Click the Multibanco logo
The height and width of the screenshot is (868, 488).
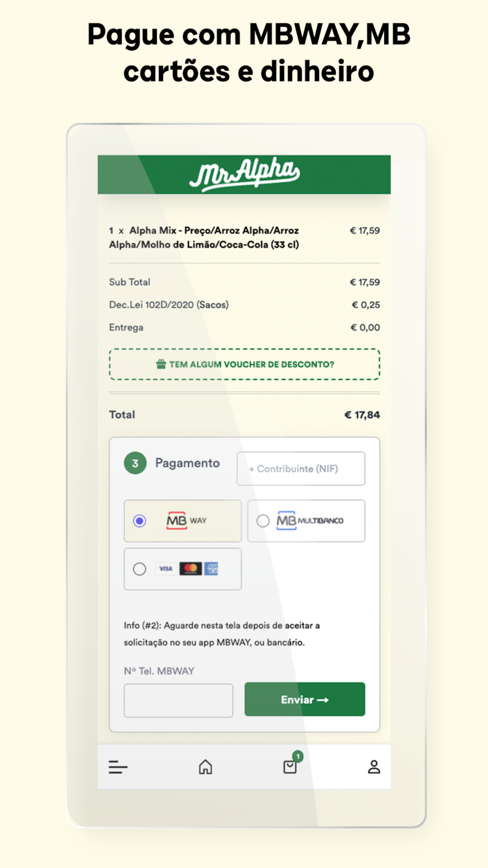(310, 520)
